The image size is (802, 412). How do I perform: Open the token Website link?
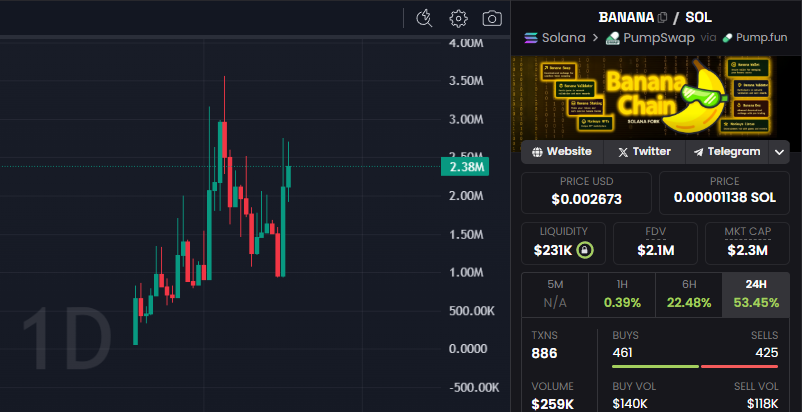[x=562, y=152]
